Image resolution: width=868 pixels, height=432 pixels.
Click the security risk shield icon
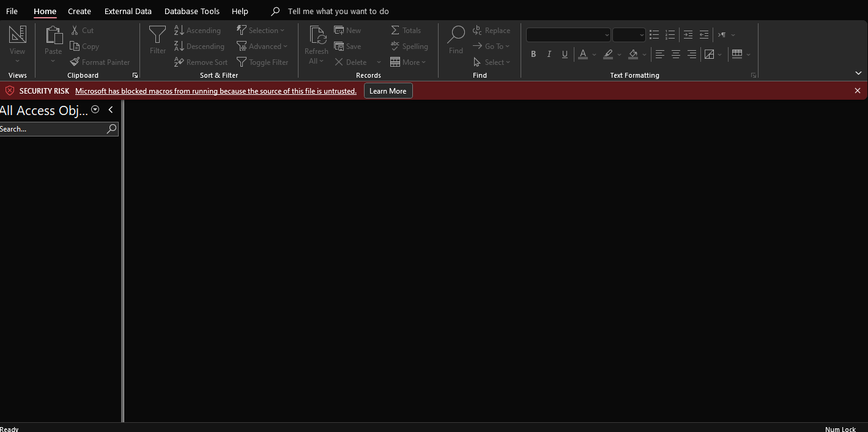[x=9, y=91]
